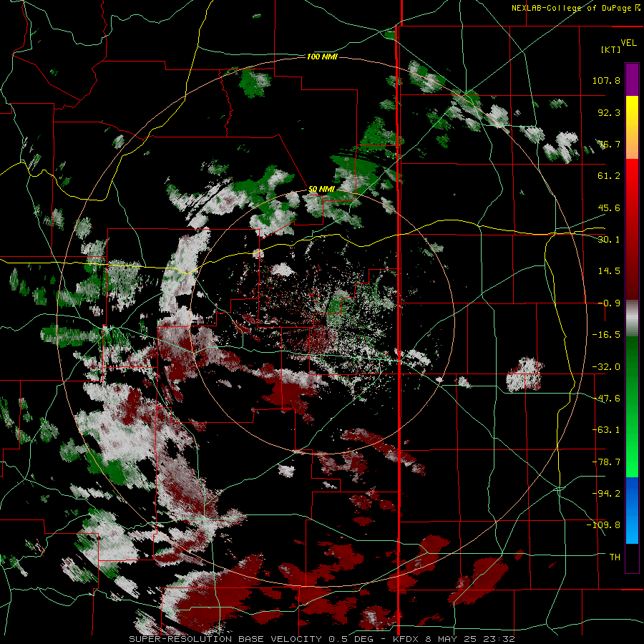Click the VEL legend title
This screenshot has height=644, width=644.
(x=628, y=43)
